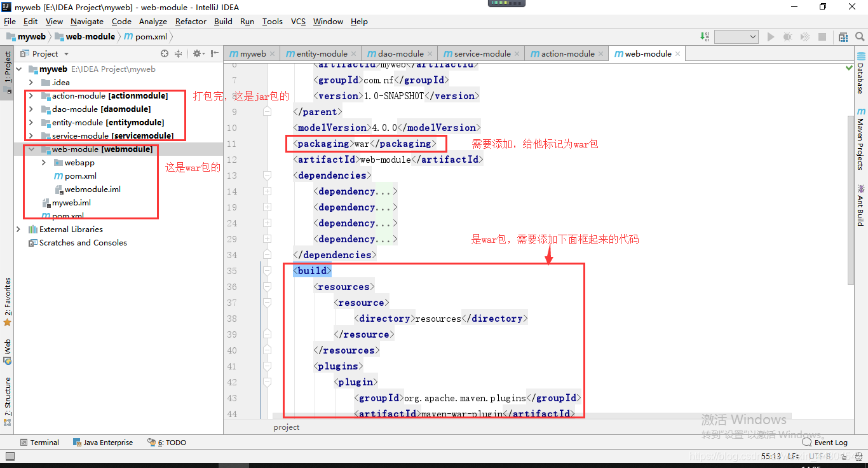Click the Run with Coverage icon
868x468 pixels.
(x=804, y=37)
